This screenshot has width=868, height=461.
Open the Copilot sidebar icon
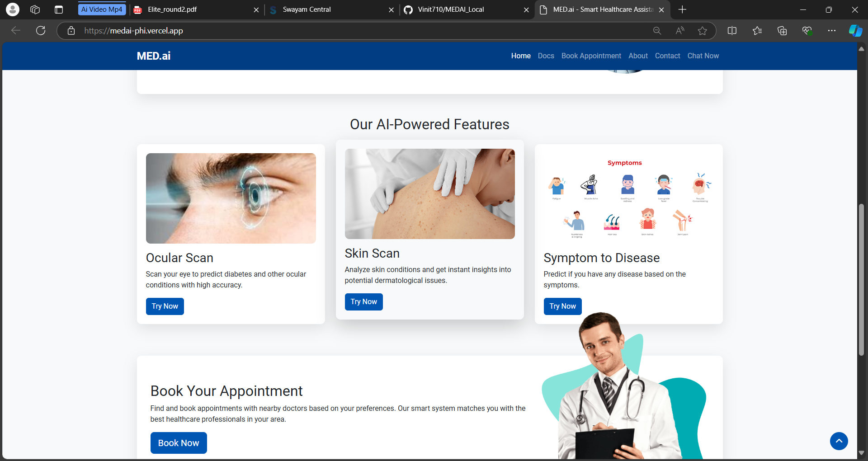pyautogui.click(x=855, y=31)
